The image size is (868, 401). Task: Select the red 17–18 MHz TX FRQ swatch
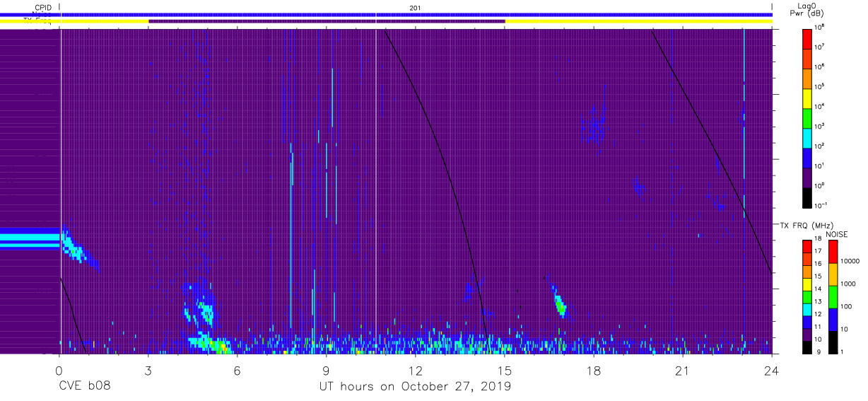coord(807,247)
